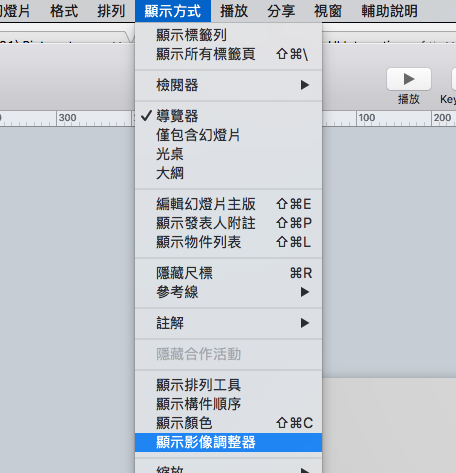Expand the 檢閱器 submenu
Screen dimensions: 456x473
pos(228,85)
